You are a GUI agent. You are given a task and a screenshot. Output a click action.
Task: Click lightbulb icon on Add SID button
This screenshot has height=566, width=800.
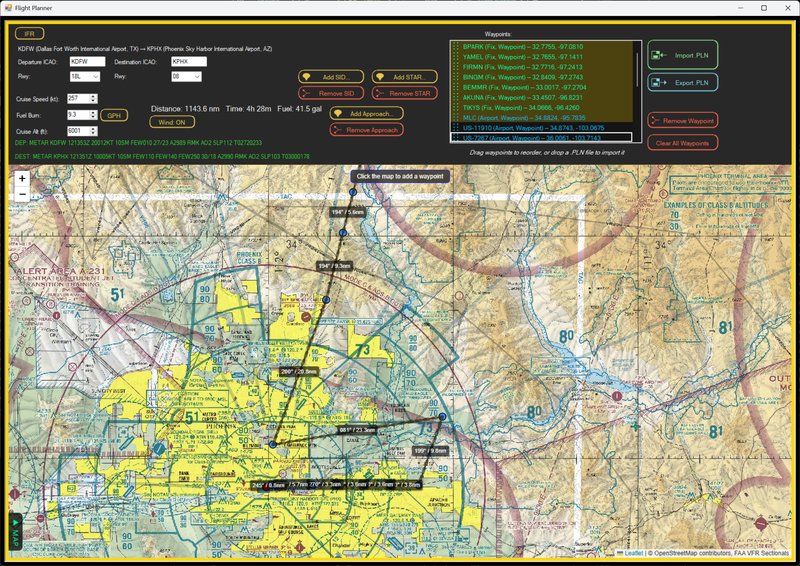(x=307, y=77)
